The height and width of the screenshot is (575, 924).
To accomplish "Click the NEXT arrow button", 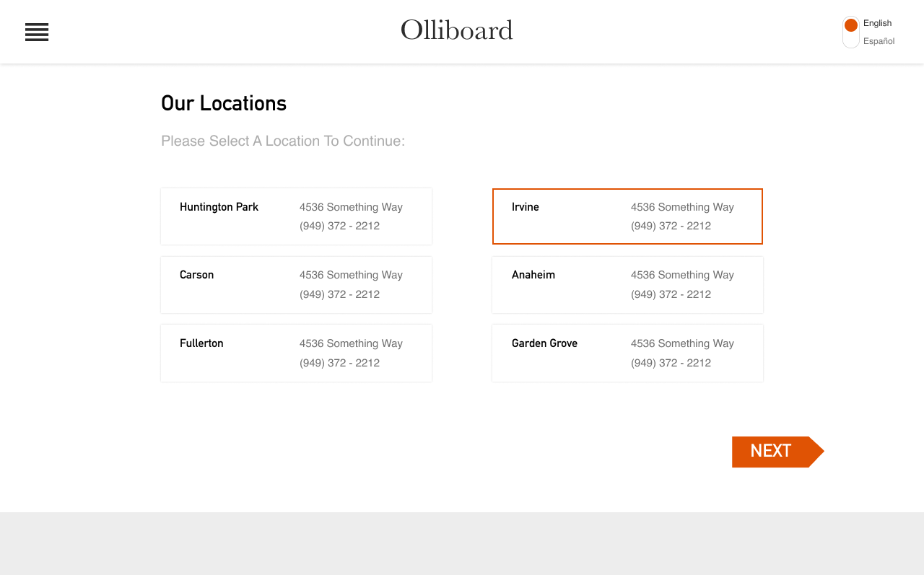I will tap(771, 451).
